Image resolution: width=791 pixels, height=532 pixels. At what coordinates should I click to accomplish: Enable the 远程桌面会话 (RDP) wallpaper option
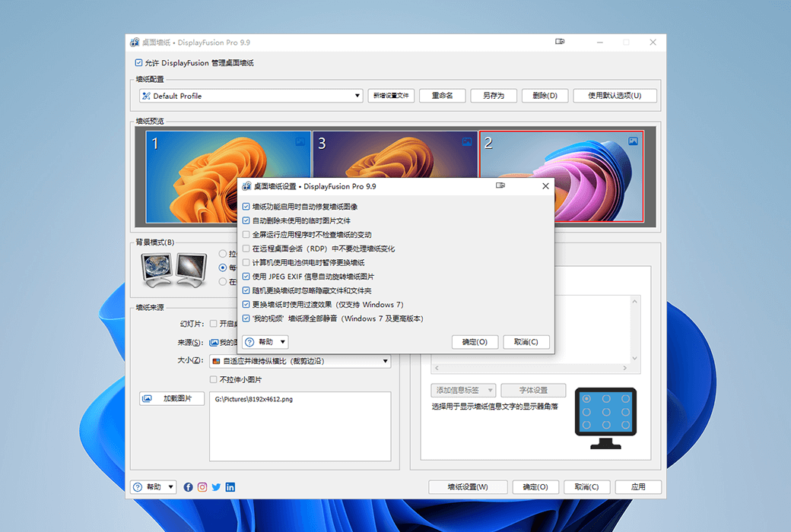[x=246, y=249]
